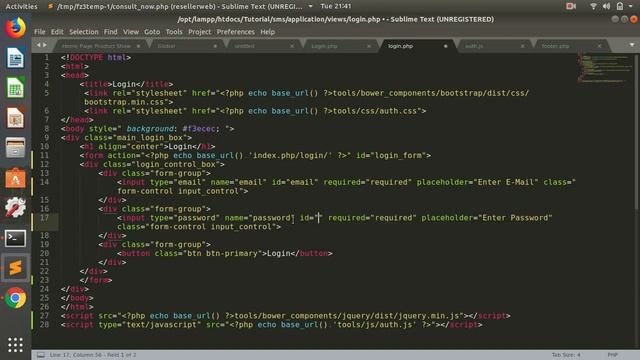Open the system menu arrow in top bar
Screen dimensions: 640x360
click(x=631, y=6)
